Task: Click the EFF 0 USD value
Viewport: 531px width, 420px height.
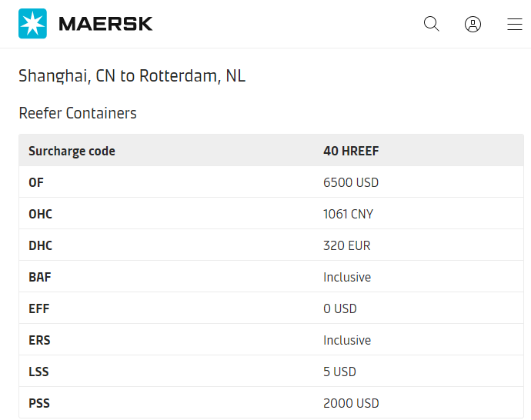Action: pos(340,308)
